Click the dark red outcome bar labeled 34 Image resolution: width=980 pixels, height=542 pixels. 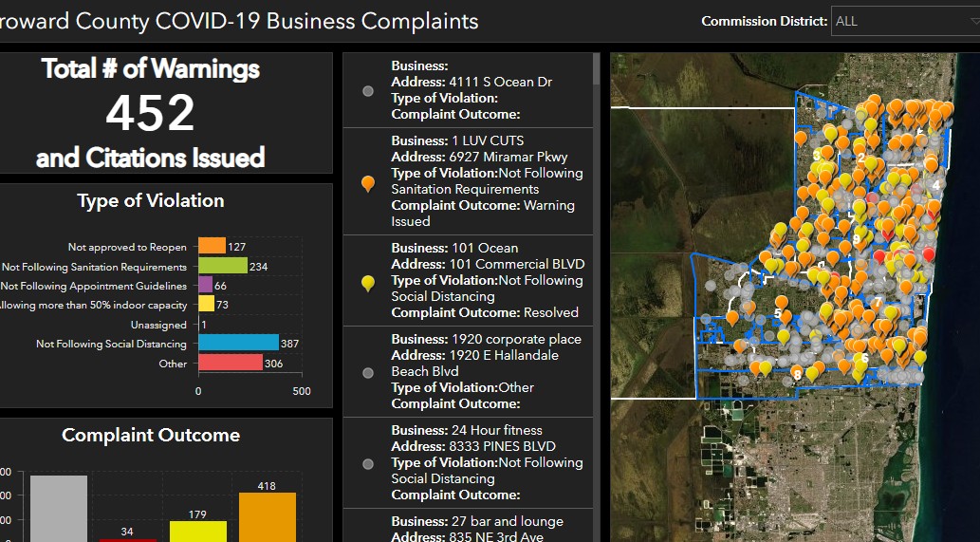pos(127,540)
